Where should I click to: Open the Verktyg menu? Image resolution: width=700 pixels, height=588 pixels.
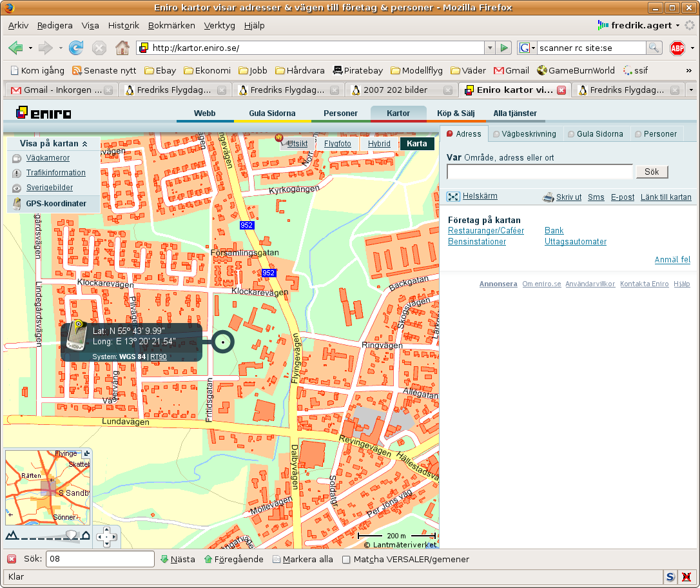pos(219,25)
